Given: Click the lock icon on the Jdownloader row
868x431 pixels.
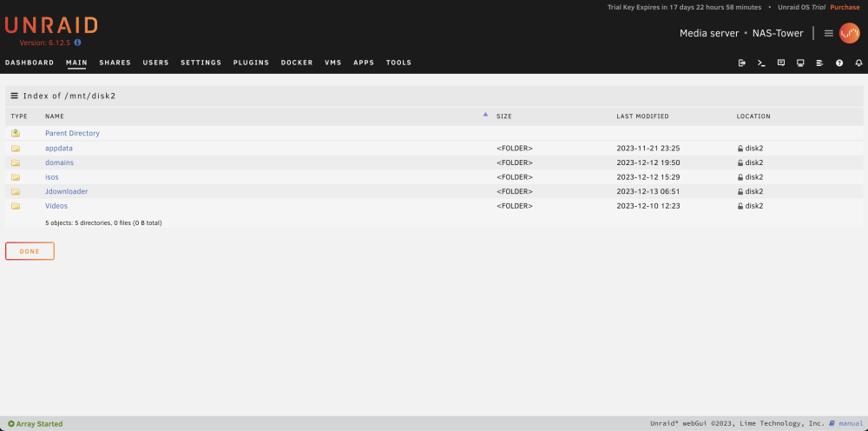Looking at the screenshot, I should coord(740,192).
